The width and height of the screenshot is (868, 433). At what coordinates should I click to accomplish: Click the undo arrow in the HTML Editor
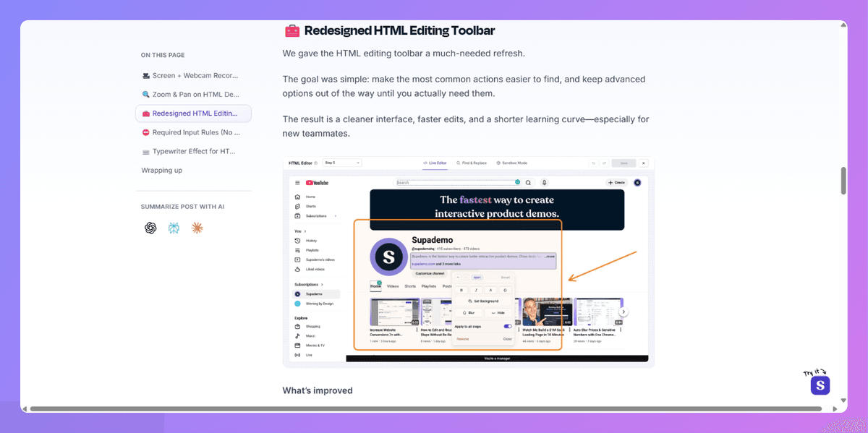coord(592,163)
